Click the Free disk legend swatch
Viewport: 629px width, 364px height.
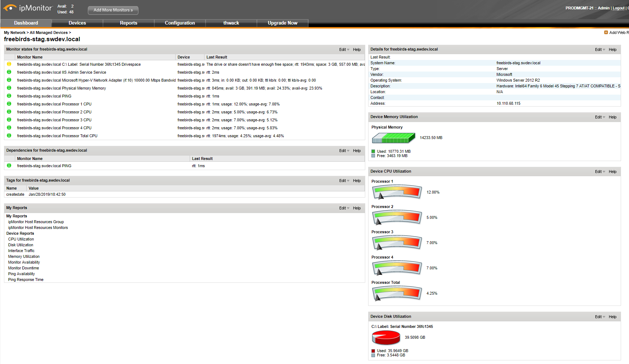click(373, 355)
